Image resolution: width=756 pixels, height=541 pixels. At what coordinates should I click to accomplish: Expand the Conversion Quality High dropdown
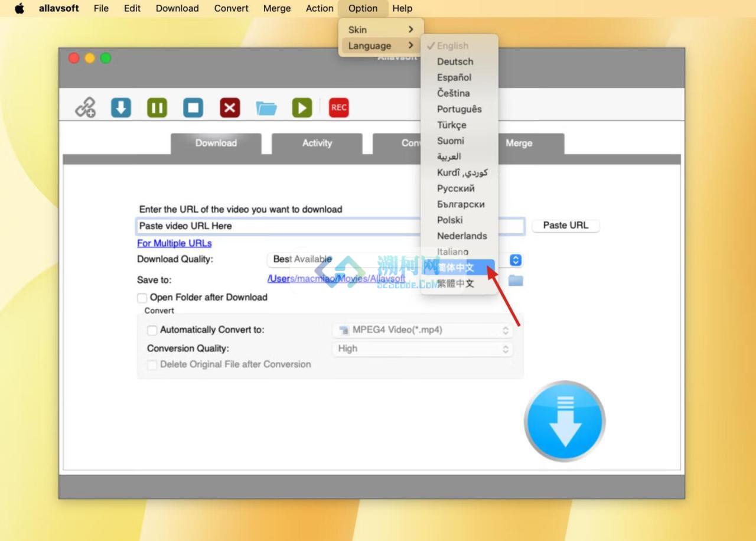[x=422, y=348]
